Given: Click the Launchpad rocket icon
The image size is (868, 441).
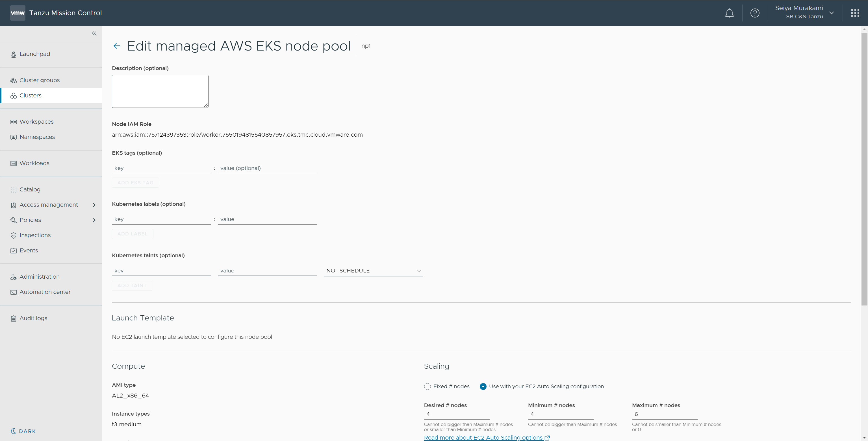Looking at the screenshot, I should click(x=14, y=54).
